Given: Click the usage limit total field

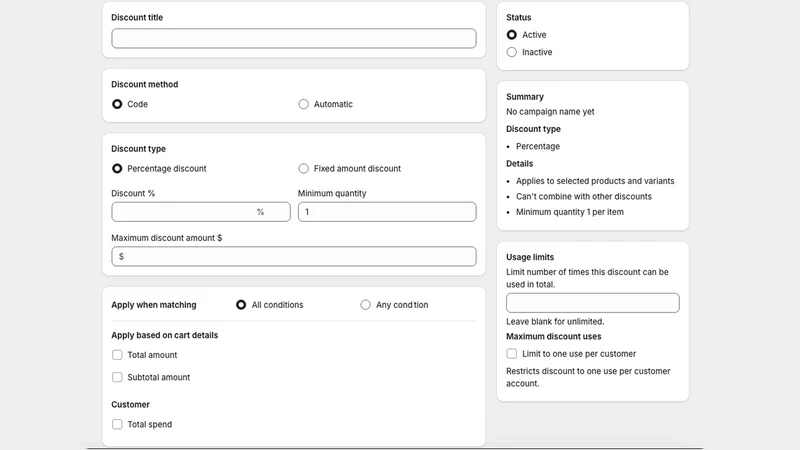Looking at the screenshot, I should tap(593, 303).
